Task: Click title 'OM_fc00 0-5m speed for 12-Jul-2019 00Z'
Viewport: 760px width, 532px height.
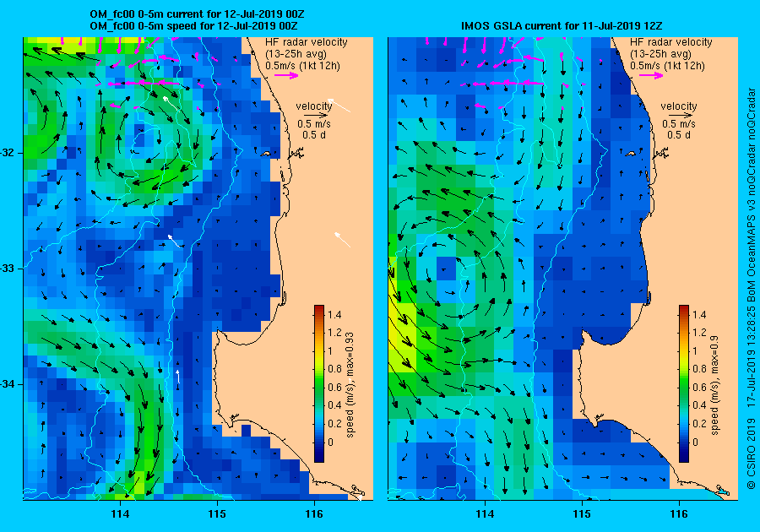Action: (194, 25)
